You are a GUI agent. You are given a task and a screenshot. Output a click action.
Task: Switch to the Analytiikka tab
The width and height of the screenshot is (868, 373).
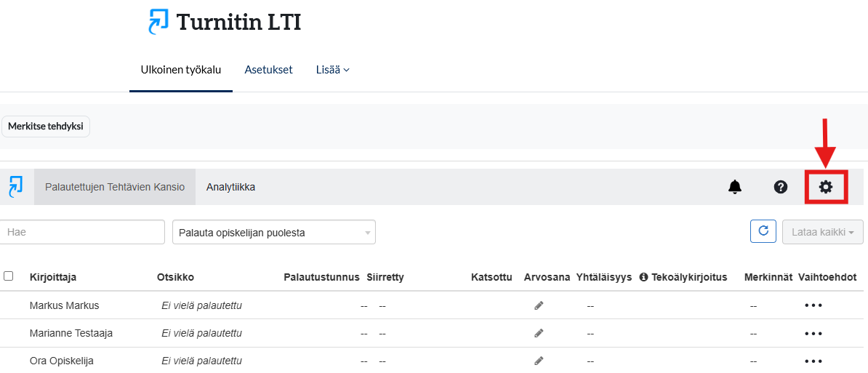[x=230, y=187]
